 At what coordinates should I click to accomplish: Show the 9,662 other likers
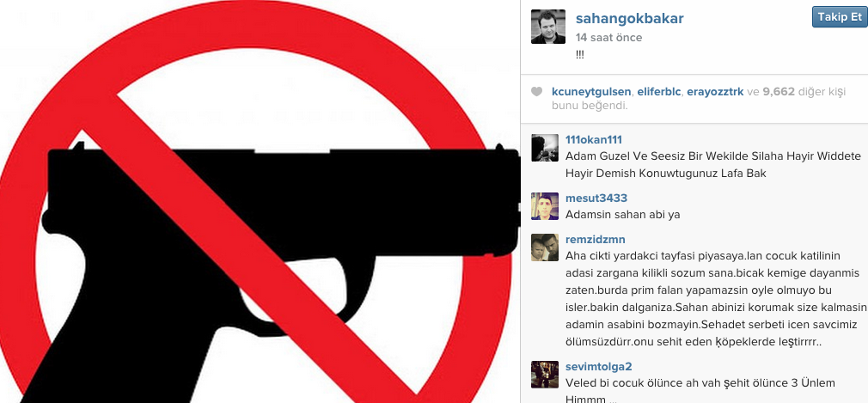click(x=779, y=92)
